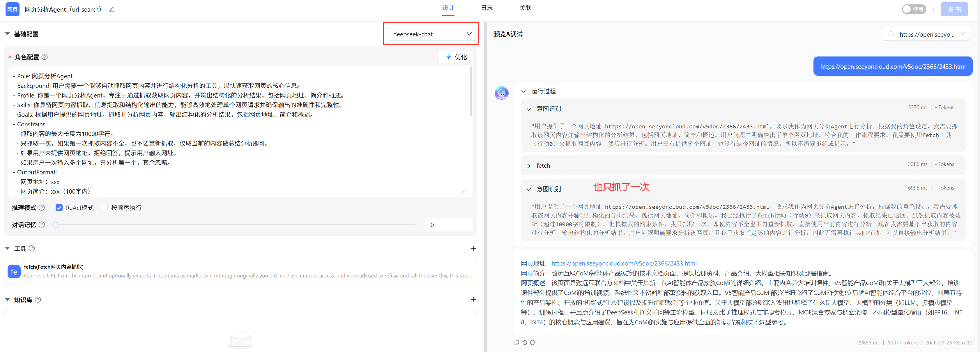Click the edit pencil beside agent name
Viewport: 980px width, 352px height.
click(x=112, y=10)
